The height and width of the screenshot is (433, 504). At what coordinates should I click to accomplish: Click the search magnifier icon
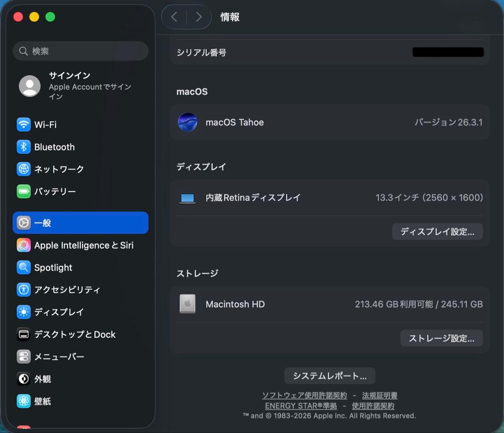(x=23, y=51)
